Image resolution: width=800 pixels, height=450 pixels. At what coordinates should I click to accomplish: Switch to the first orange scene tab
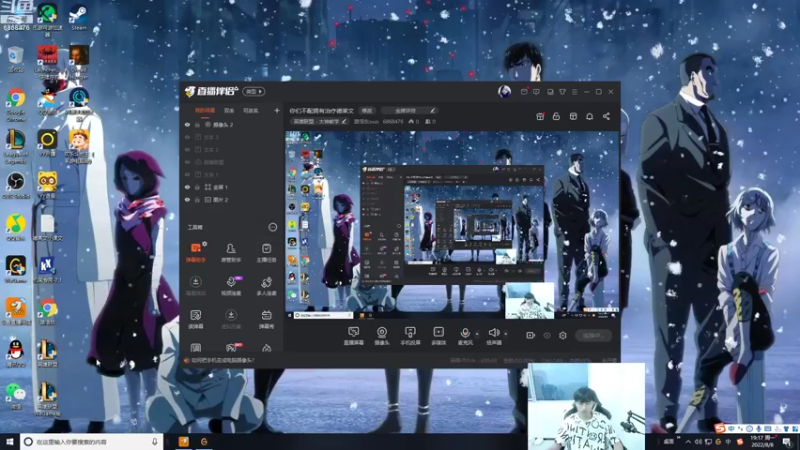coord(205,110)
